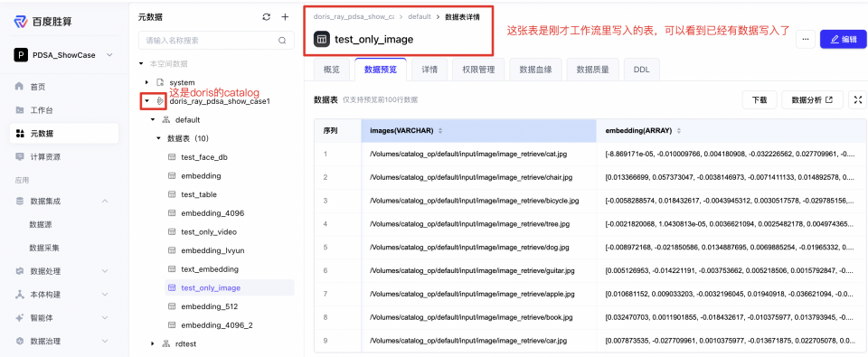Screen dimensions: 868x357
Task: Click the 智能体 sparkle icon
Action: pyautogui.click(x=20, y=318)
